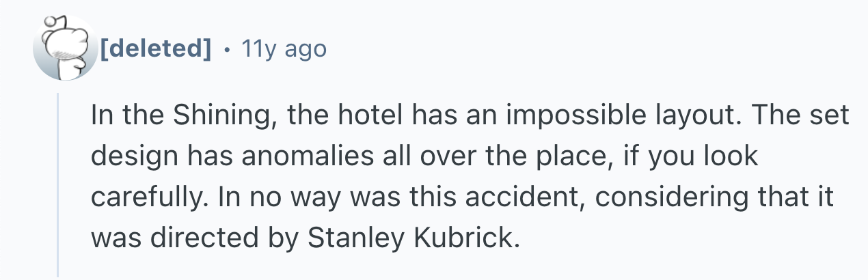Viewport: 868px width, 280px height.
Task: Click the word "look" ending the second line
Action: [x=733, y=156]
